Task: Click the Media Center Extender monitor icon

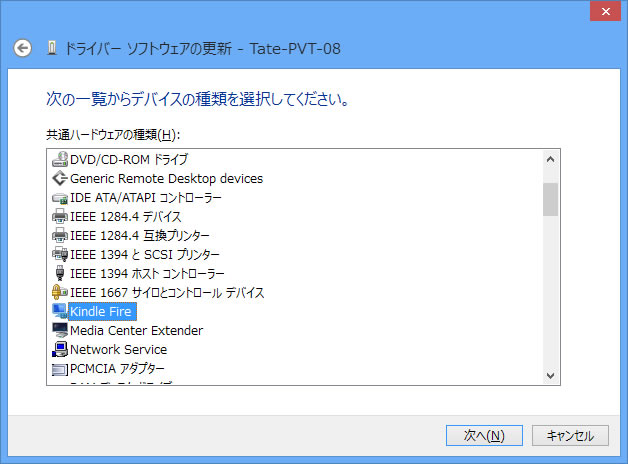Action: pos(60,330)
